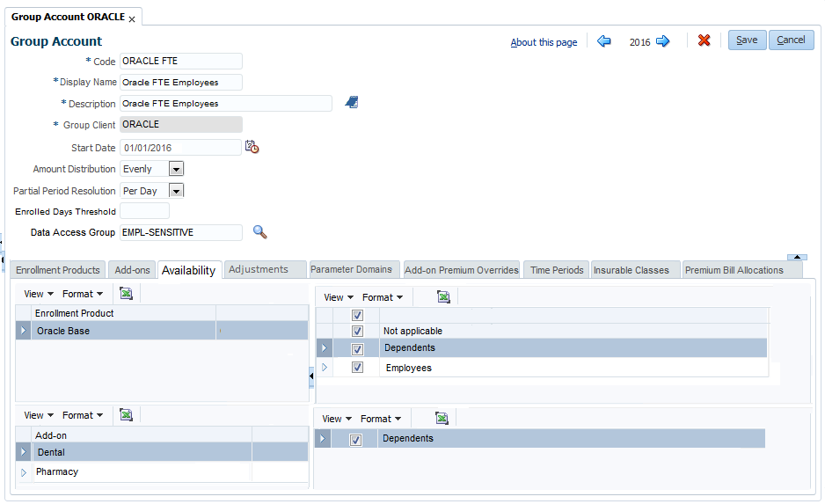The image size is (825, 504).
Task: Open Format menu above Not applicable table
Action: (383, 298)
